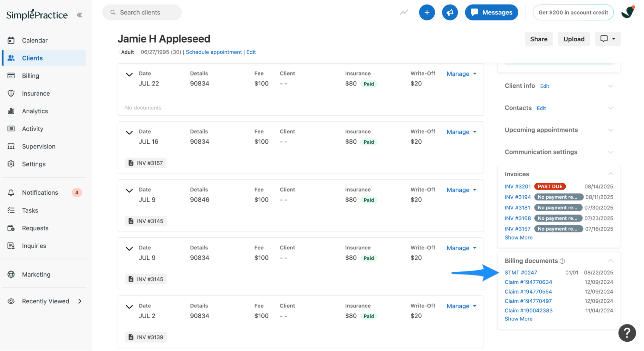Open the help question mark button
This screenshot has height=351, width=644.
point(627,333)
